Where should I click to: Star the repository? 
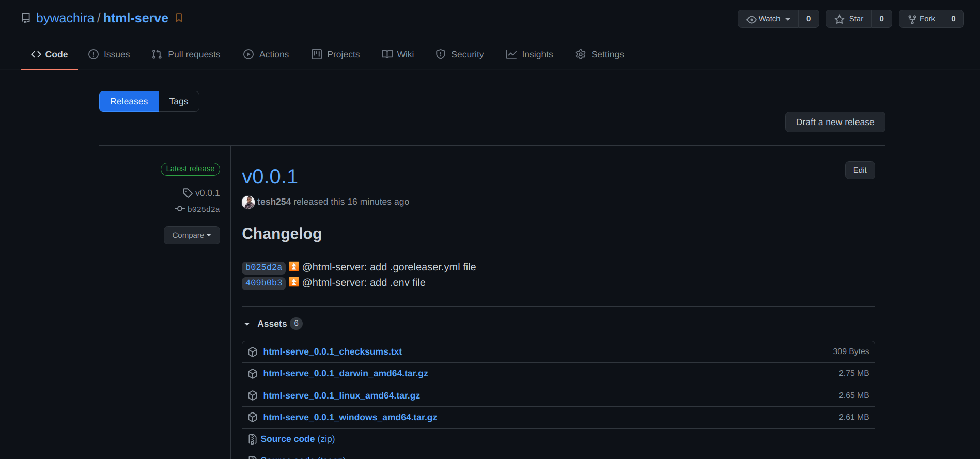pyautogui.click(x=849, y=19)
